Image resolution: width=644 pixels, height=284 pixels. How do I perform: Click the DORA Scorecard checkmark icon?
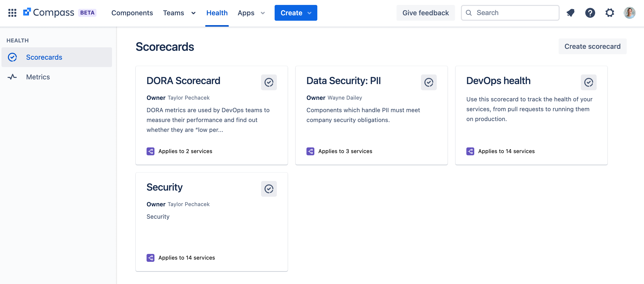pos(269,82)
